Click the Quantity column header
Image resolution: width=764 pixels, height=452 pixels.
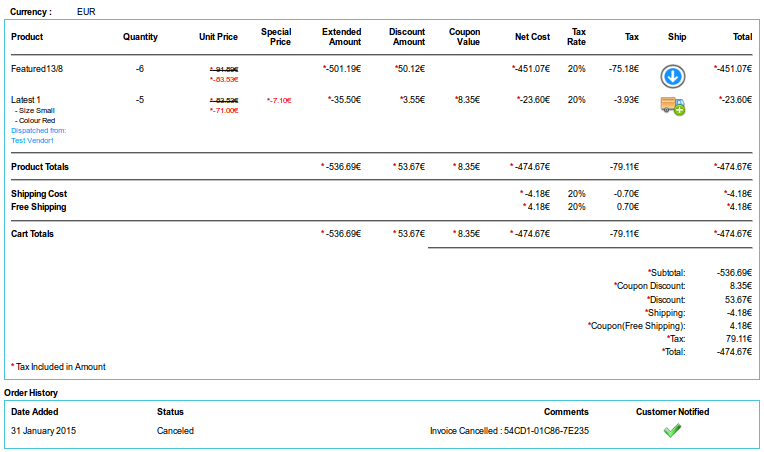click(140, 37)
